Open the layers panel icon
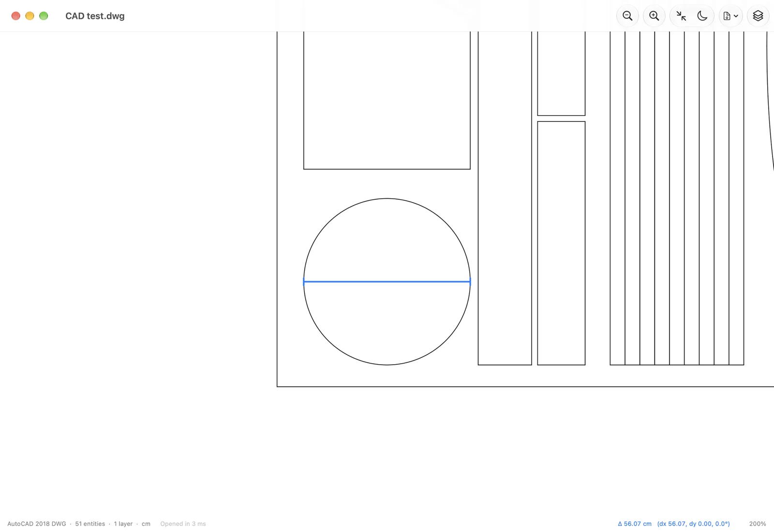 pos(758,16)
